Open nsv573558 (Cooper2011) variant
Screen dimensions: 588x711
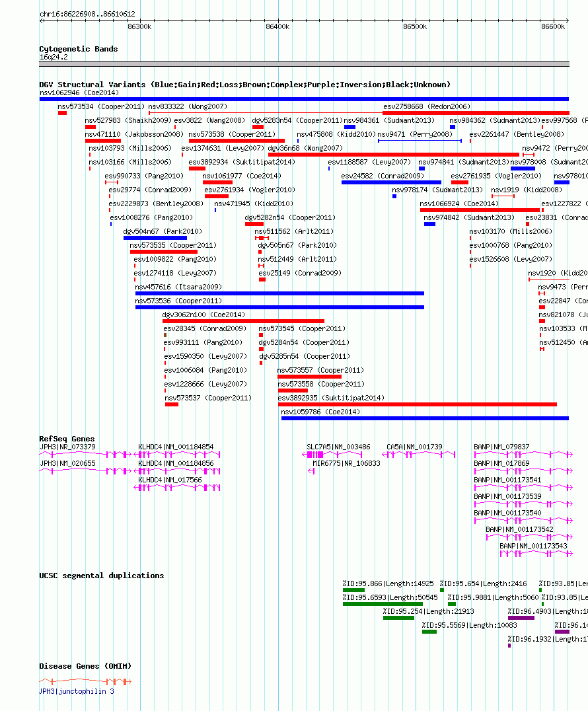tap(322, 385)
